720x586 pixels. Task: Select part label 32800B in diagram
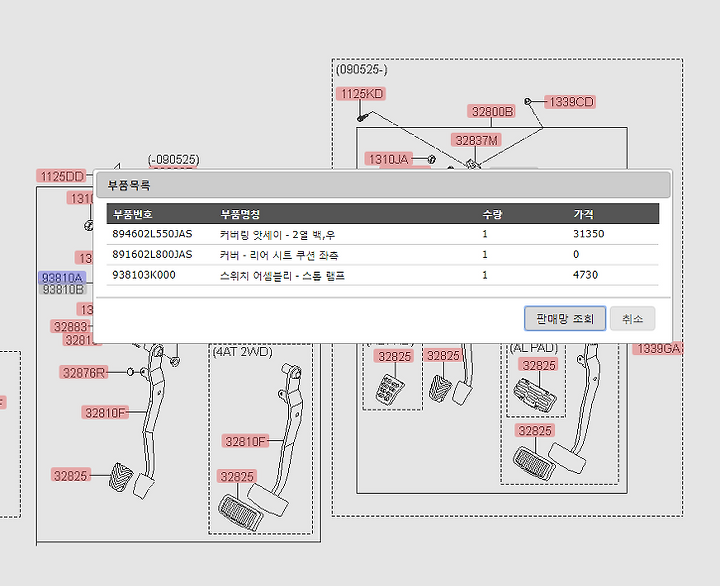(x=492, y=111)
